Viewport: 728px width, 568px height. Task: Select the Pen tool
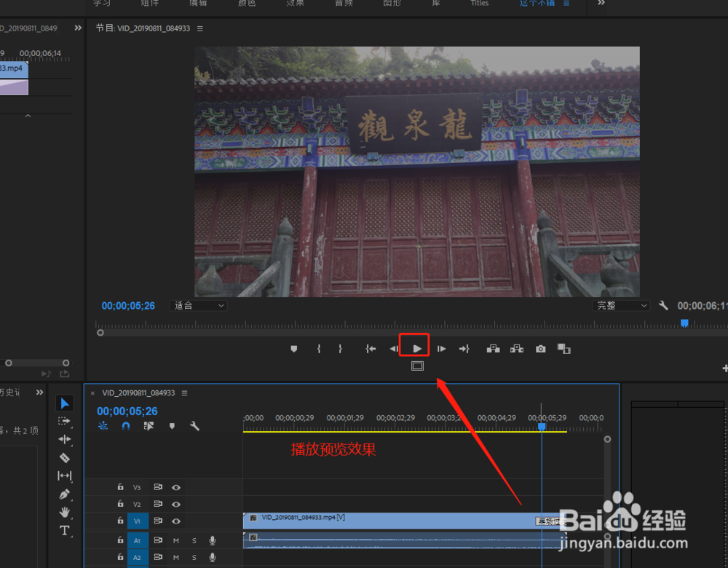click(64, 494)
